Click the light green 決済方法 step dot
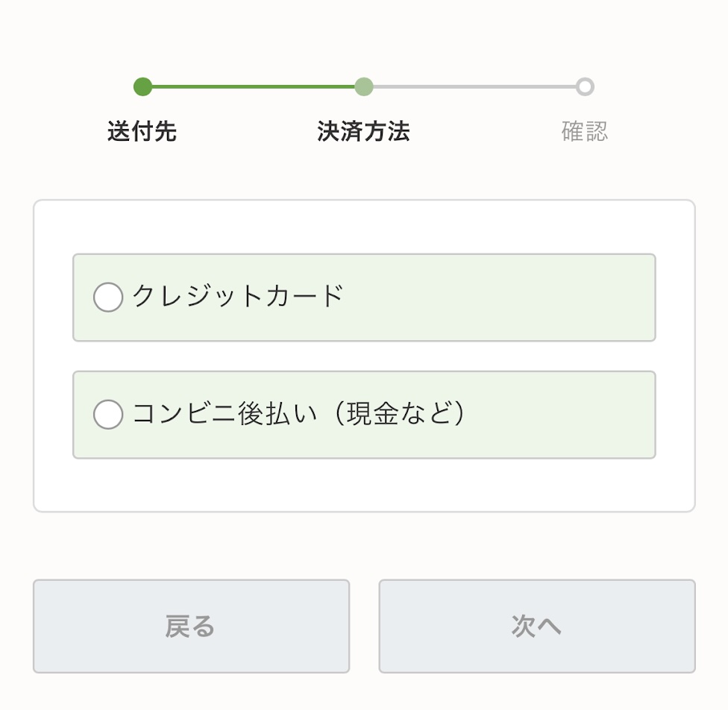 click(x=363, y=87)
